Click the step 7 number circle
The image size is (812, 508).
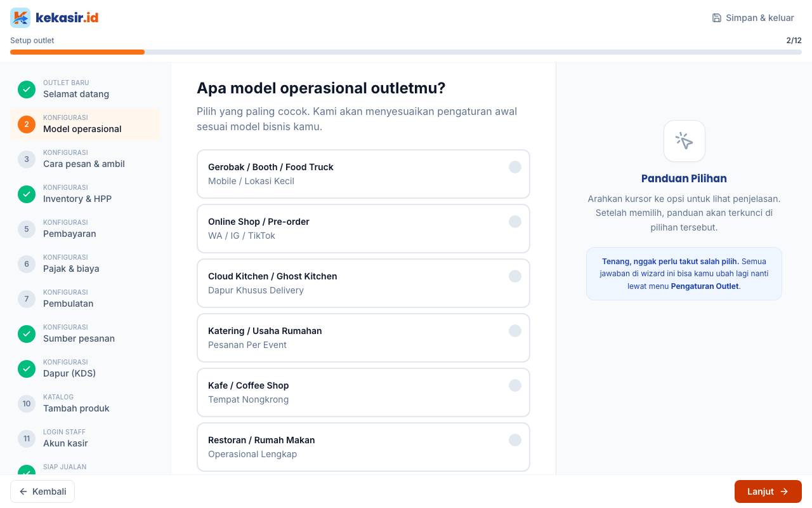[x=27, y=299]
